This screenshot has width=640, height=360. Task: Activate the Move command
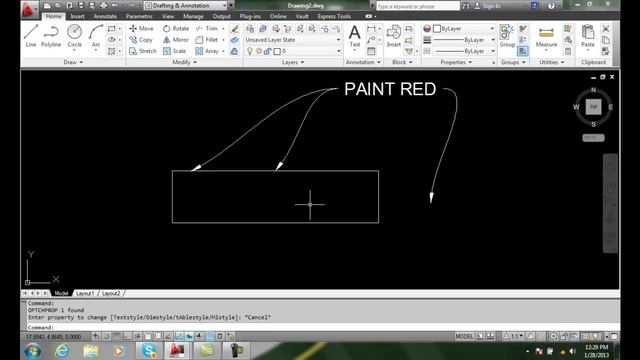pyautogui.click(x=141, y=29)
